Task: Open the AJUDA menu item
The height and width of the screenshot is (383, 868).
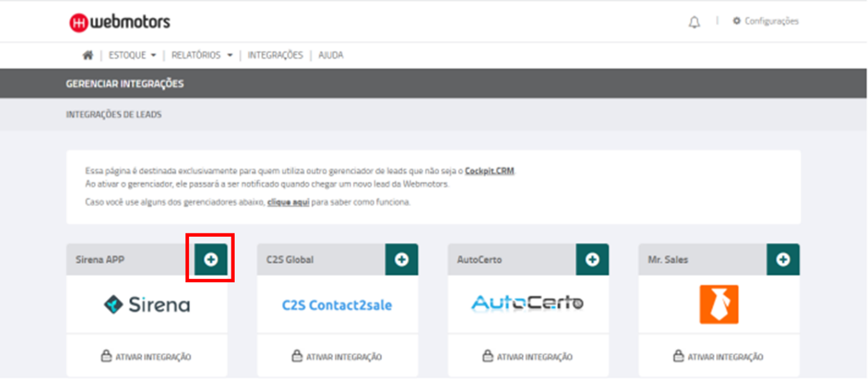Action: click(x=331, y=55)
